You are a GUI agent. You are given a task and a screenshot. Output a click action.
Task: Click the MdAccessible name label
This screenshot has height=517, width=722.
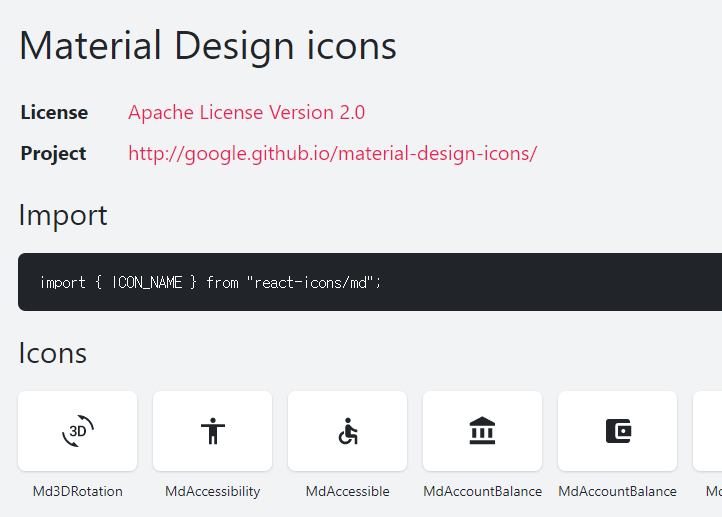(347, 491)
